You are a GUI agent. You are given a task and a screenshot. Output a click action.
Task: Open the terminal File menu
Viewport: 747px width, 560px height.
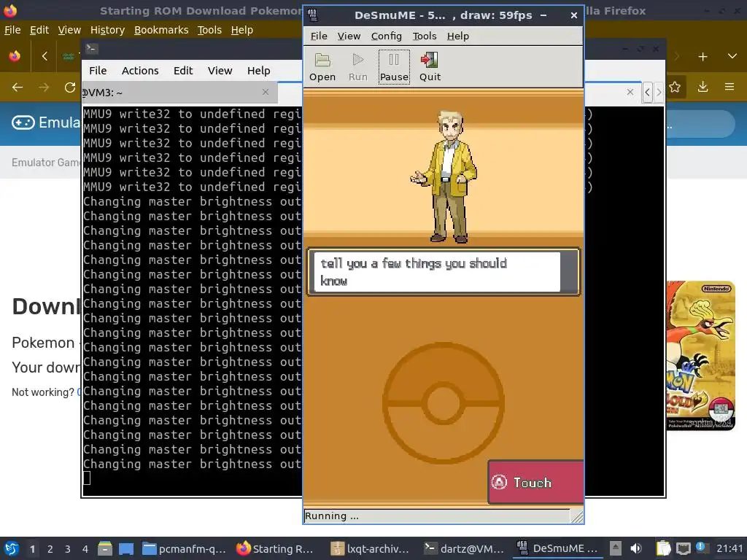coord(98,71)
